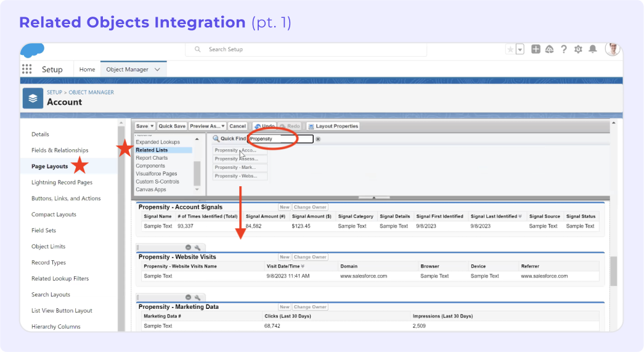Open the global actions plus icon
This screenshot has height=352, width=644.
point(536,49)
